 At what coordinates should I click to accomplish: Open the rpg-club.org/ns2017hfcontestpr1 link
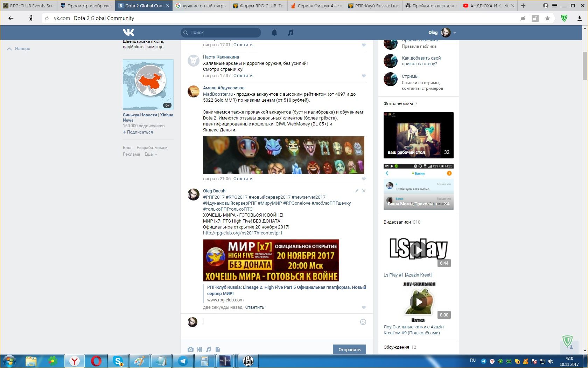(x=243, y=233)
